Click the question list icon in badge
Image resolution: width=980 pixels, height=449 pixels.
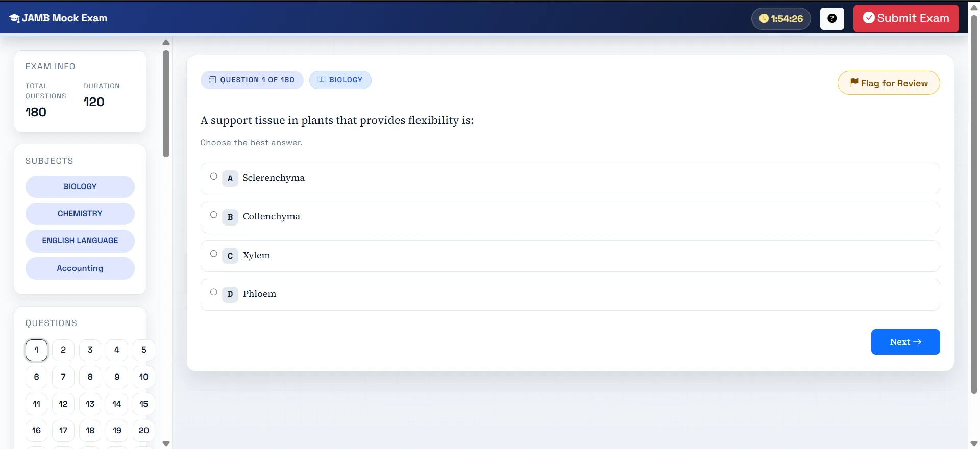click(213, 80)
